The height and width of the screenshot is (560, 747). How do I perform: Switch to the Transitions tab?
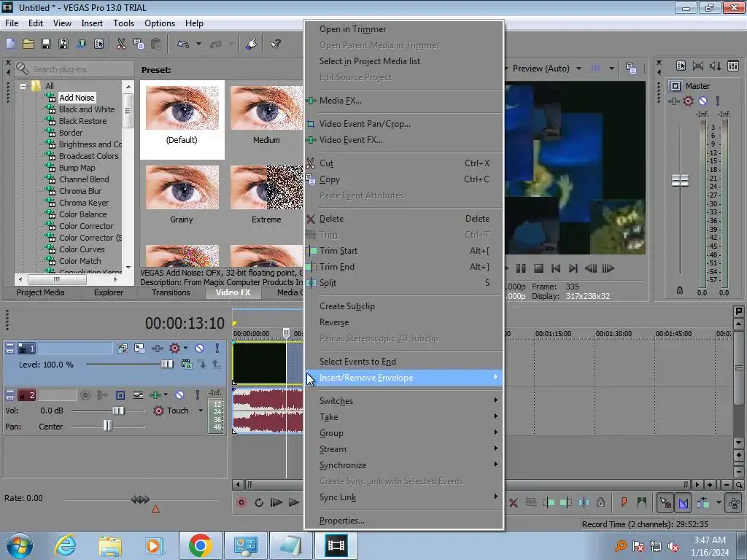(x=171, y=292)
